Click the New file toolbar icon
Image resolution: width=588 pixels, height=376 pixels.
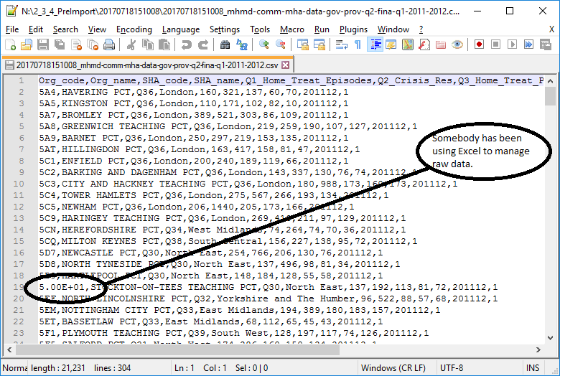11,45
